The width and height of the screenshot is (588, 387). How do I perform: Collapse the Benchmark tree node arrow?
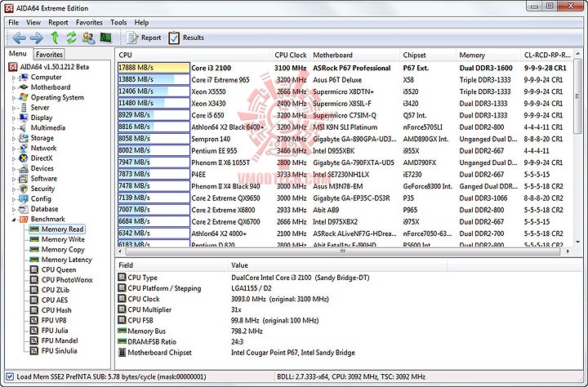point(14,220)
